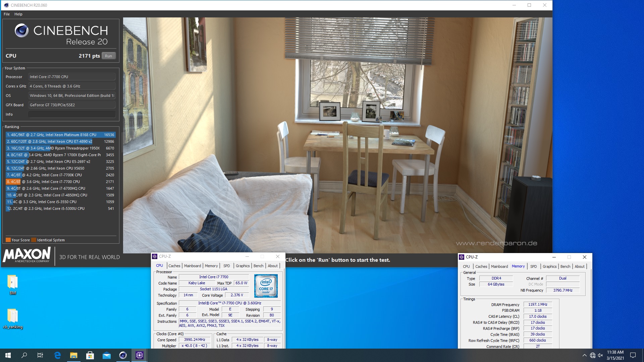Open File Explorer from taskbar
The image size is (644, 362).
(74, 355)
